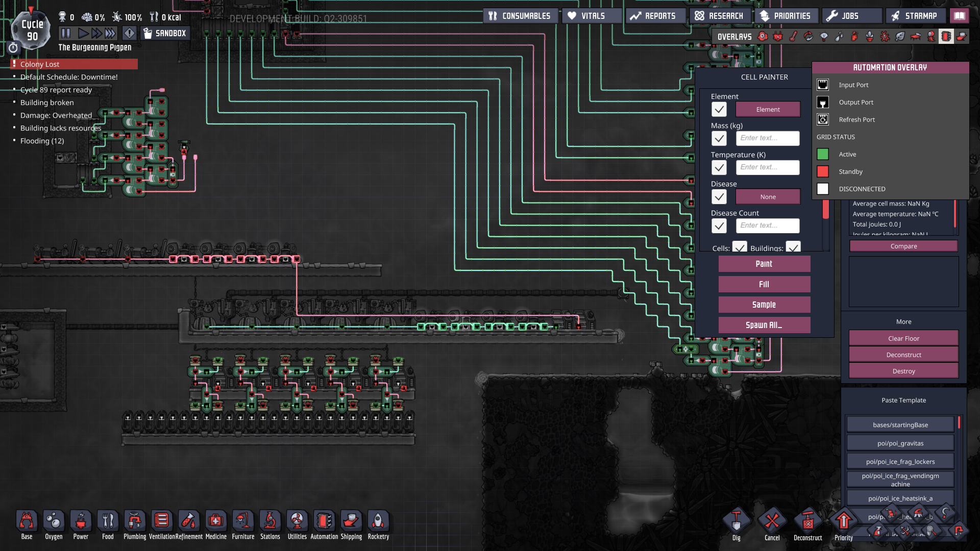
Task: Select the Dig tool
Action: [736, 521]
